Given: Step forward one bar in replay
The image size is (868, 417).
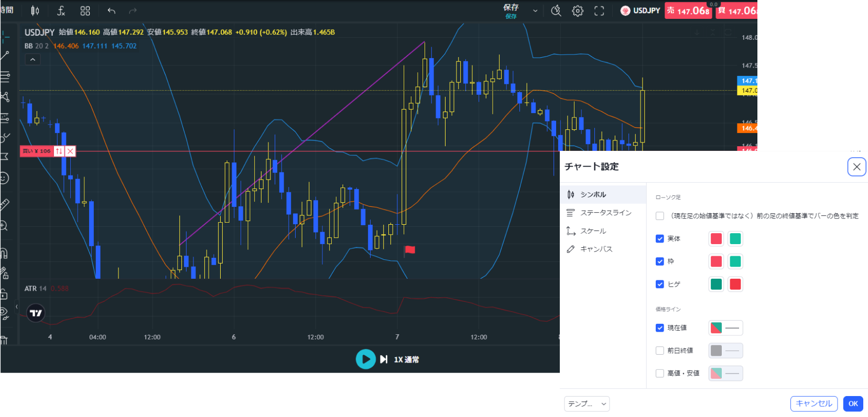Looking at the screenshot, I should 384,359.
